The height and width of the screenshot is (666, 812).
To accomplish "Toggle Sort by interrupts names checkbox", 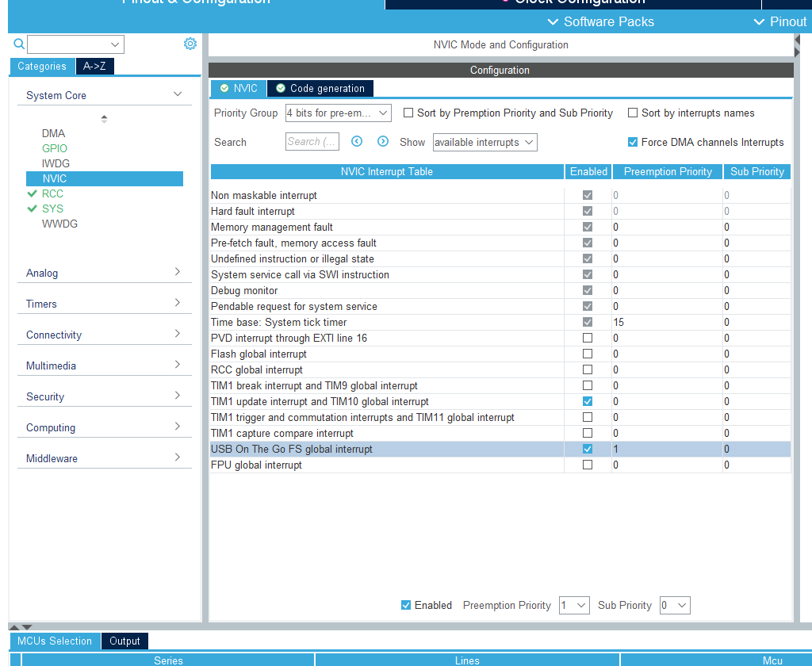I will [632, 113].
